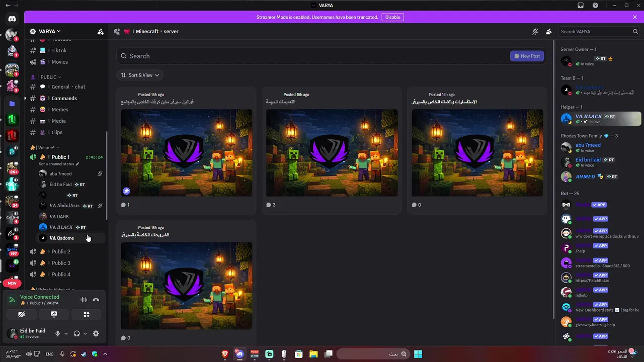This screenshot has width=644, height=362.
Task: Select VA Qadome in voice list
Action: pos(71,238)
